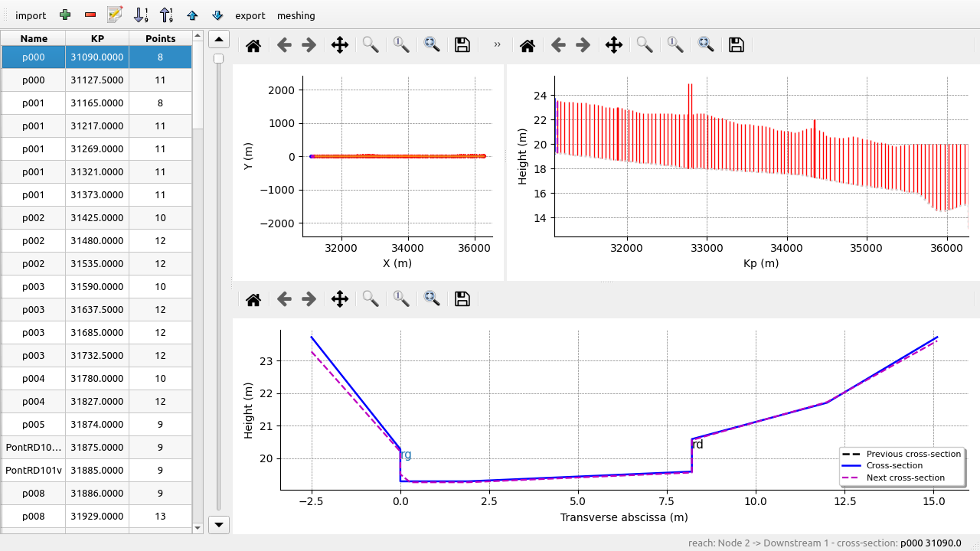Click the vertical slider handle
980x551 pixels.
218,59
